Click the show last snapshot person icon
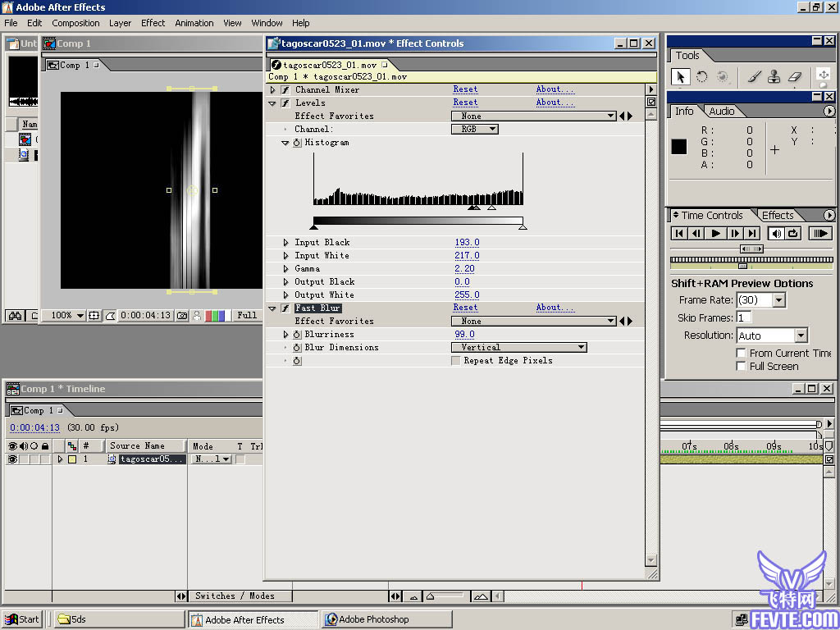 [x=197, y=316]
